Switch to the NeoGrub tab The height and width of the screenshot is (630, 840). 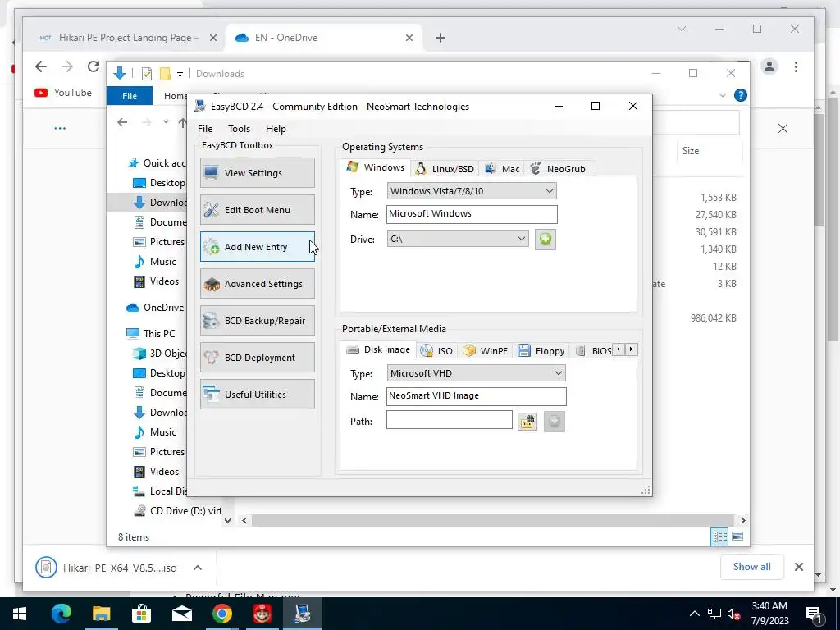click(x=558, y=169)
